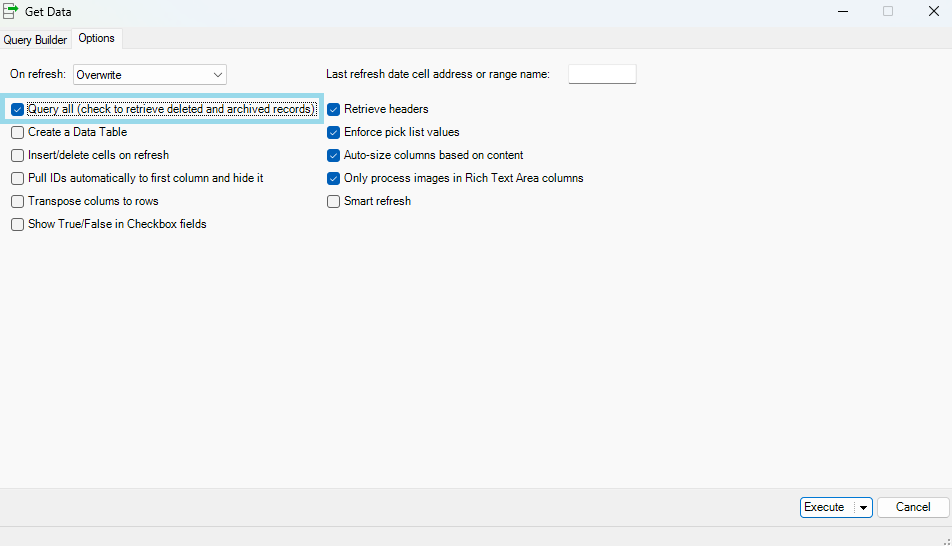
Task: Check Transpose colums to rows
Action: [x=17, y=201]
